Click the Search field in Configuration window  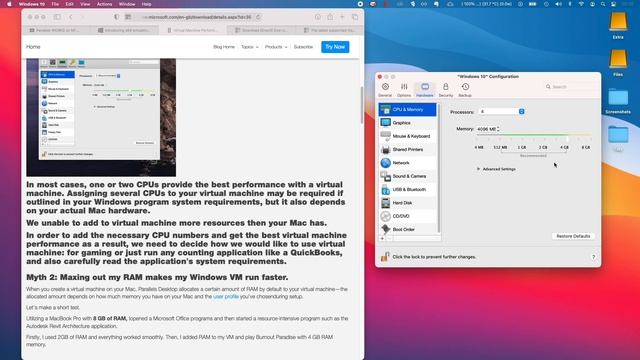pyautogui.click(x=570, y=87)
